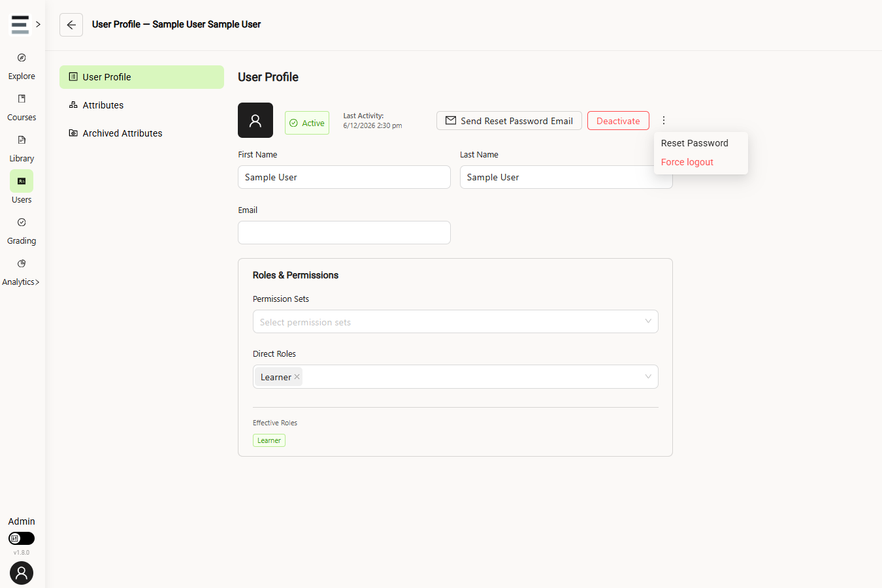Open the Analytics pie chart icon
The height and width of the screenshot is (588, 882).
tap(22, 263)
